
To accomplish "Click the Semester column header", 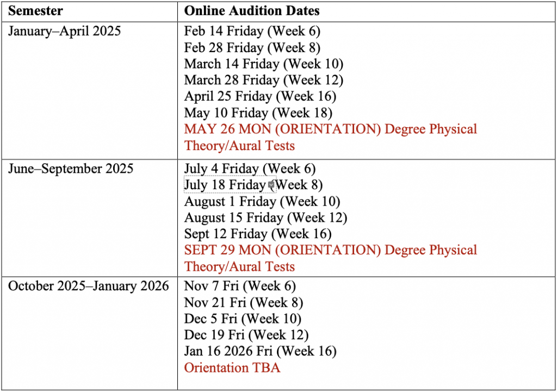I will 35,11.
